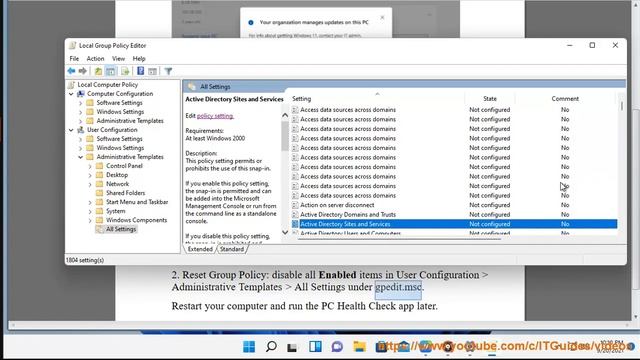
Task: Expand Start Menu and Taskbar node
Action: 90,202
